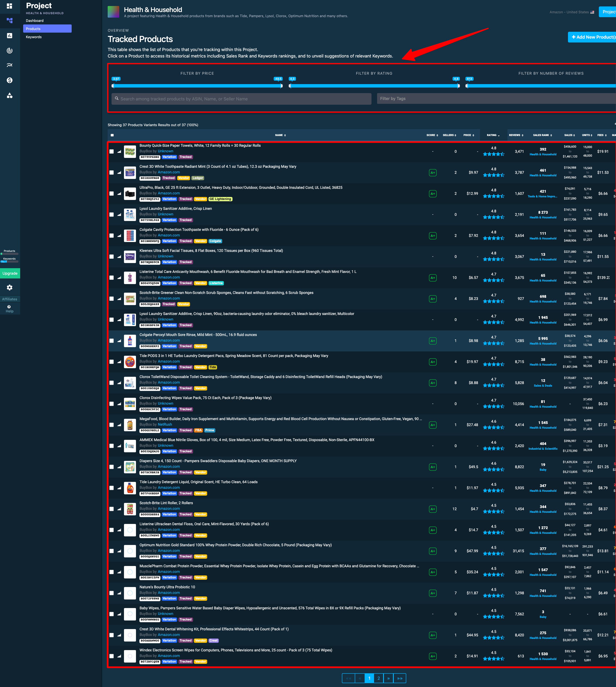Image resolution: width=616 pixels, height=687 pixels.
Task: Check the select-all header checkbox
Action: point(112,135)
